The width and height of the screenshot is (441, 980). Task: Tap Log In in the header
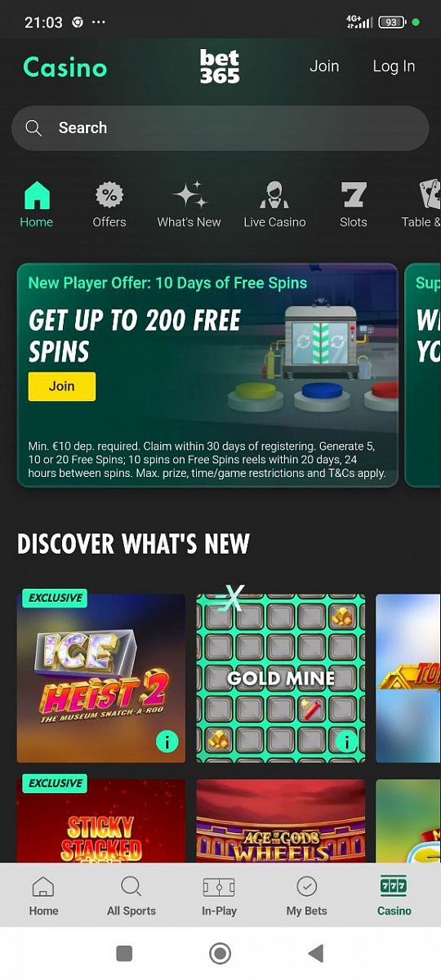coord(394,66)
